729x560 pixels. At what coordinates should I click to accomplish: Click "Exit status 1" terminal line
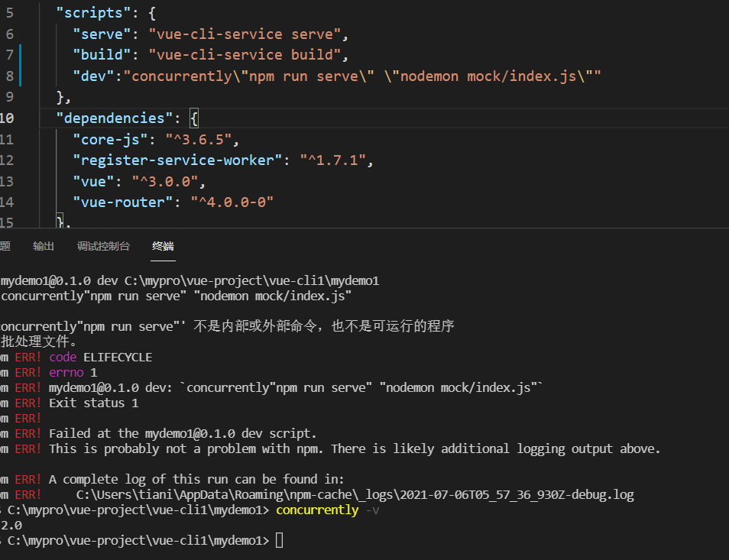pyautogui.click(x=93, y=403)
